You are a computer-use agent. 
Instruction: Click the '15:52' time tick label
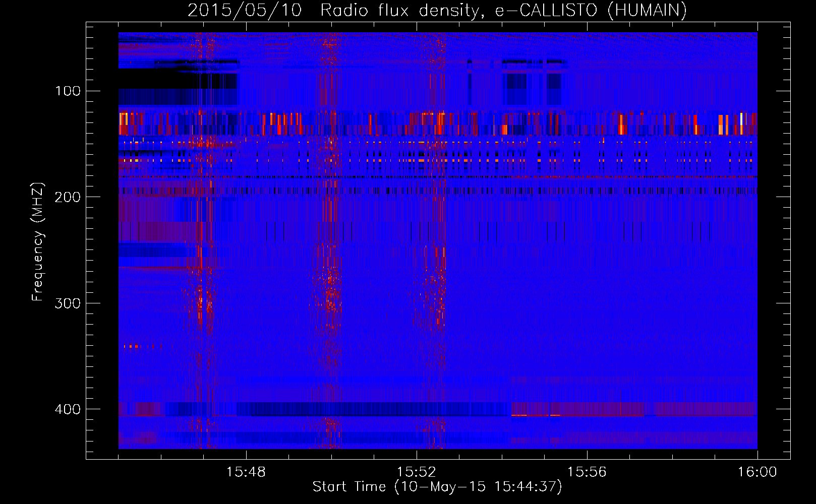[x=417, y=472]
